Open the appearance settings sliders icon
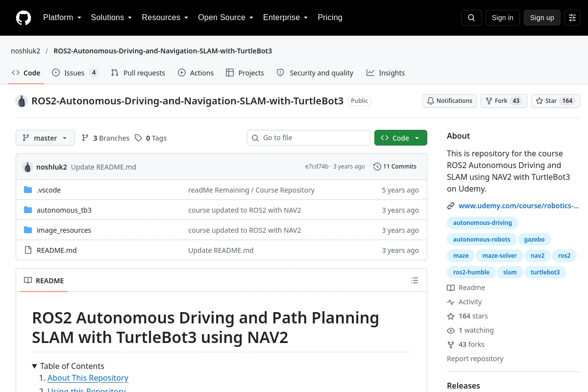This screenshot has height=392, width=588. pyautogui.click(x=572, y=18)
